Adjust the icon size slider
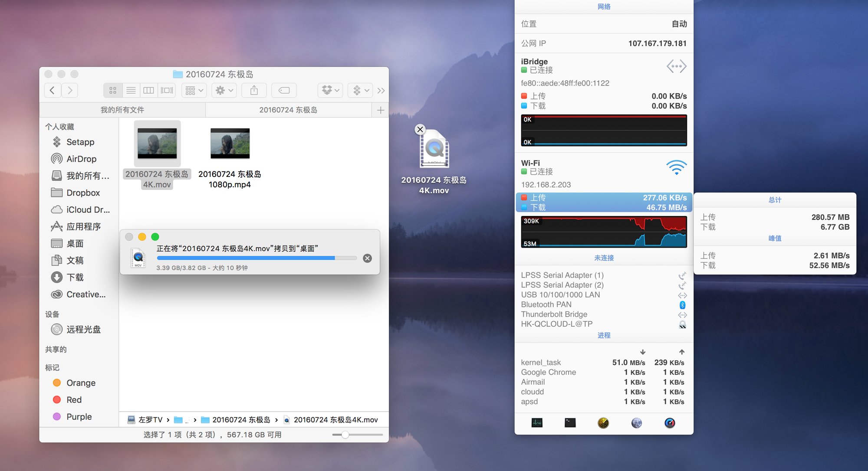Screen dimensions: 868x471 pos(345,435)
